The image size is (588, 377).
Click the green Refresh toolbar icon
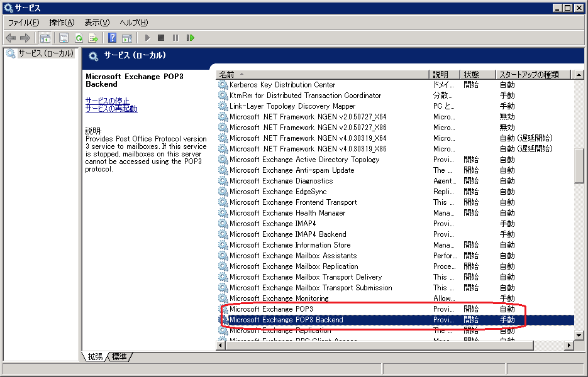pyautogui.click(x=79, y=38)
